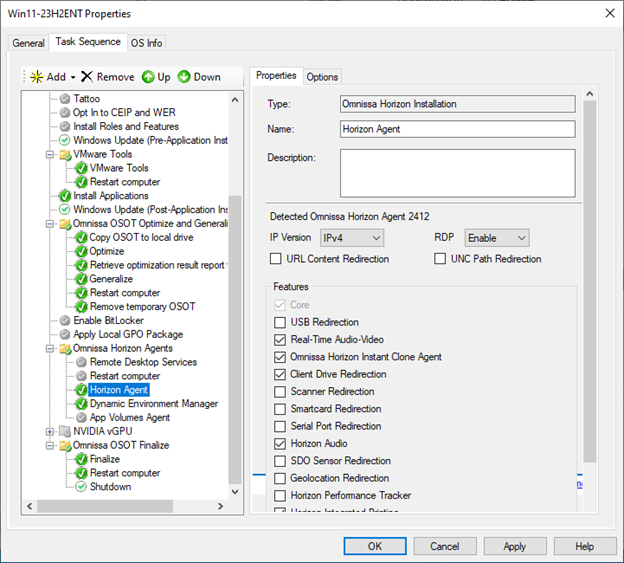Click the check icon for Windows Update Post-Application
The width and height of the screenshot is (624, 563).
[x=64, y=209]
